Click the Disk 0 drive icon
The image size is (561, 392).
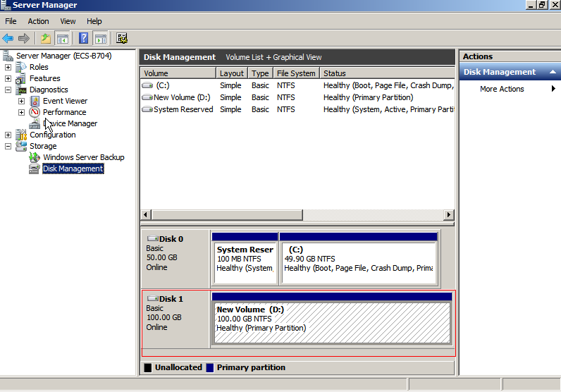(x=153, y=238)
